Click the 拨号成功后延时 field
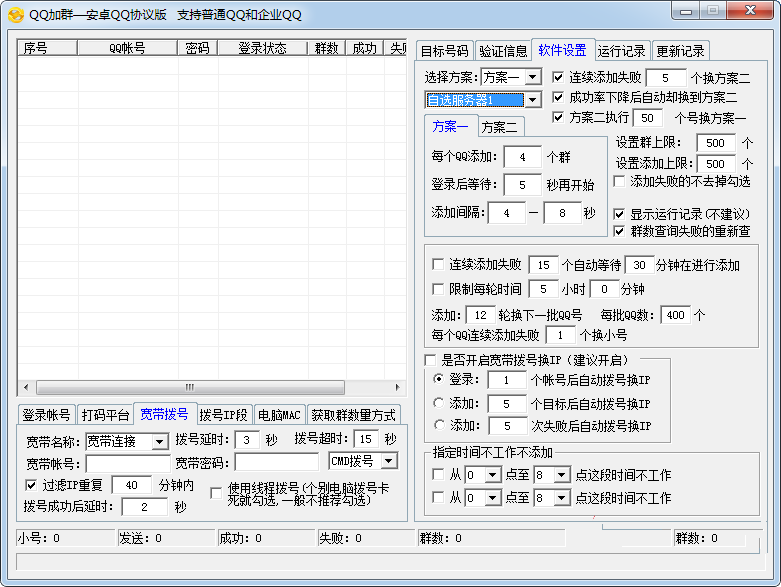 coord(144,507)
